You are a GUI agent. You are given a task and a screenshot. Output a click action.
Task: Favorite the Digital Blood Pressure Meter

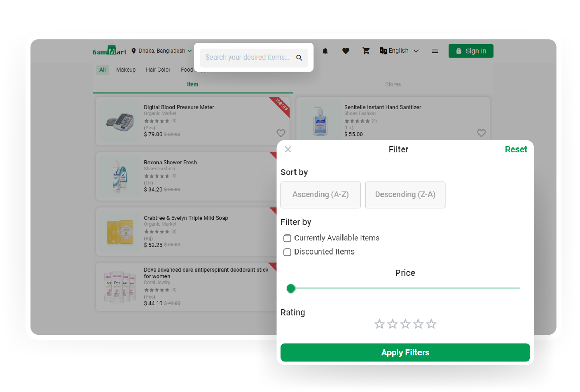281,133
